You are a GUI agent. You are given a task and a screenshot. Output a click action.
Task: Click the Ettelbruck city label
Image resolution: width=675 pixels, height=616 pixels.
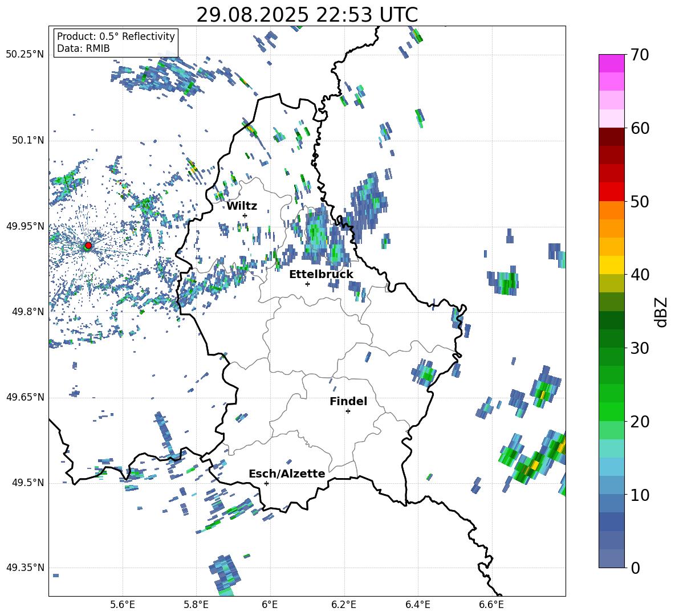coord(321,275)
